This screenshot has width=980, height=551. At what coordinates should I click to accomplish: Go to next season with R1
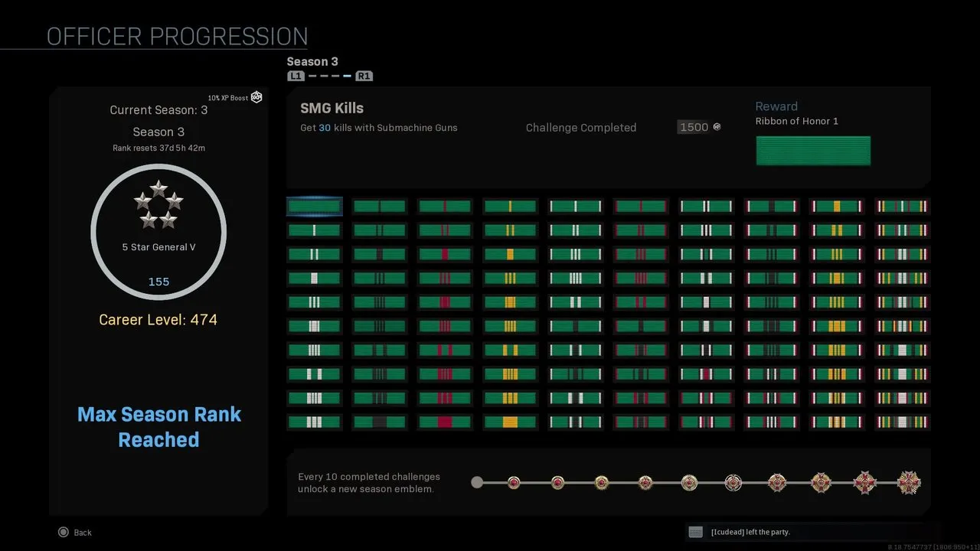(x=364, y=76)
